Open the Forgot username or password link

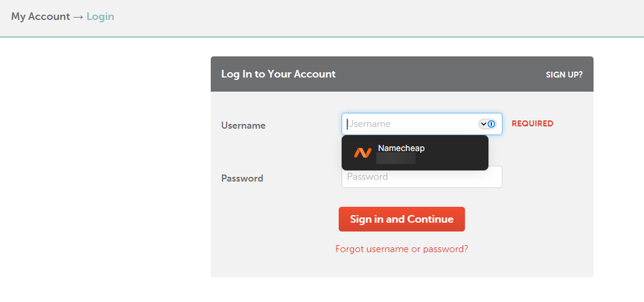[402, 248]
